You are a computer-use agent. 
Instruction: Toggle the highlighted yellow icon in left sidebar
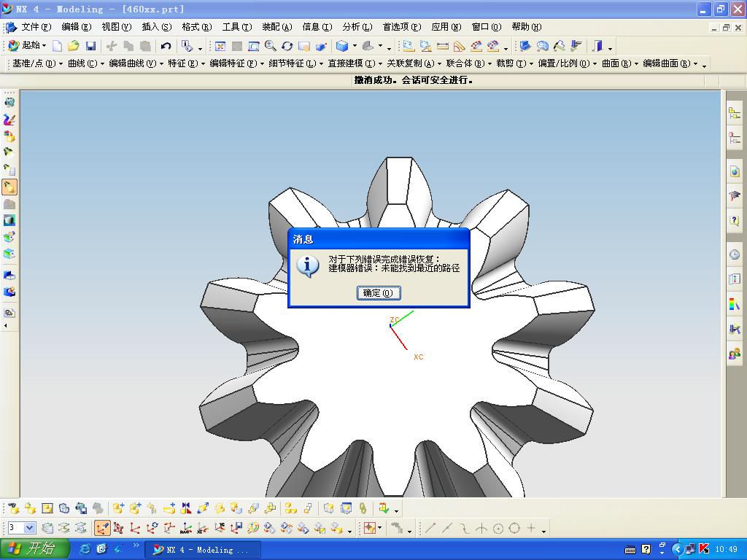[x=9, y=187]
